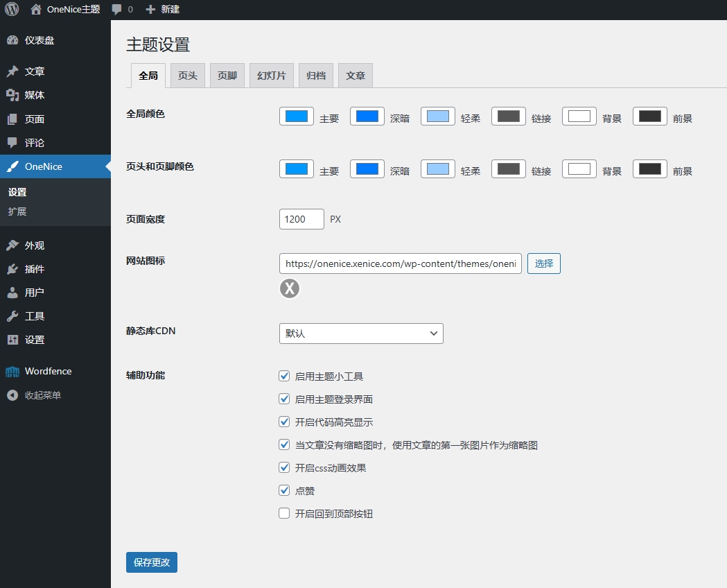Enable the 开启回到顶部按钮 checkbox
Image resolution: width=727 pixels, height=588 pixels.
[284, 513]
